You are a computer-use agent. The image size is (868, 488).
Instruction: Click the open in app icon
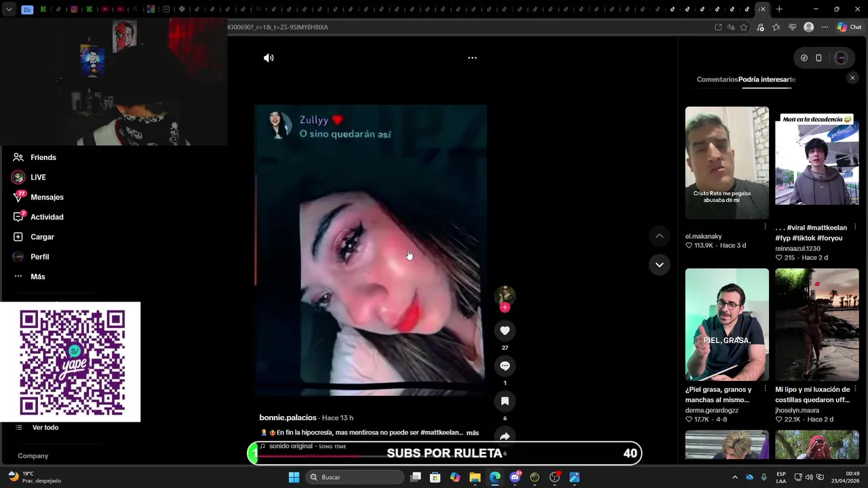(718, 27)
